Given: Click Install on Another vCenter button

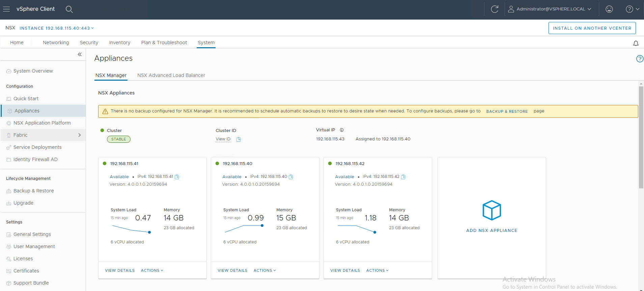Looking at the screenshot, I should [592, 28].
